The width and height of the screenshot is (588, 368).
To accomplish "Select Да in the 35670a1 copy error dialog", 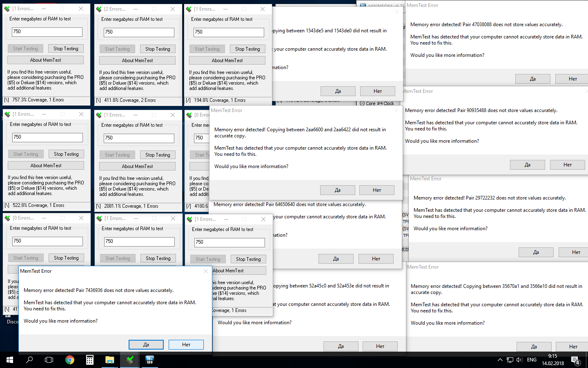I will 534,347.
